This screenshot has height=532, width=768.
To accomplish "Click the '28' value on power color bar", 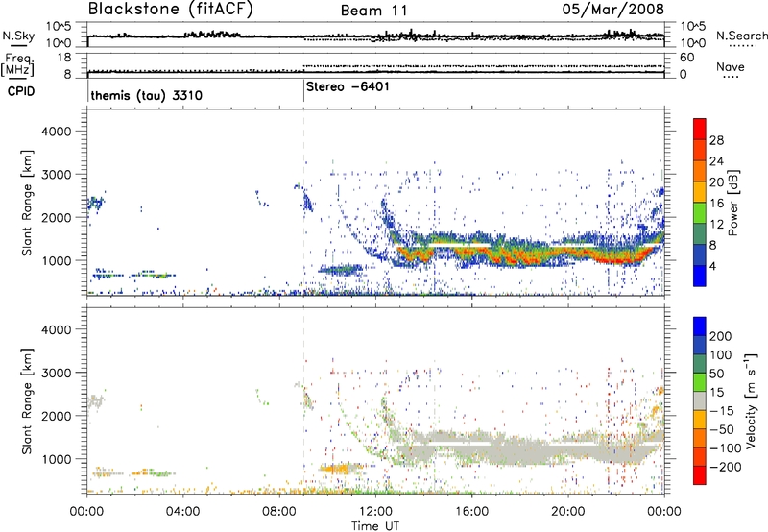I will pos(716,140).
